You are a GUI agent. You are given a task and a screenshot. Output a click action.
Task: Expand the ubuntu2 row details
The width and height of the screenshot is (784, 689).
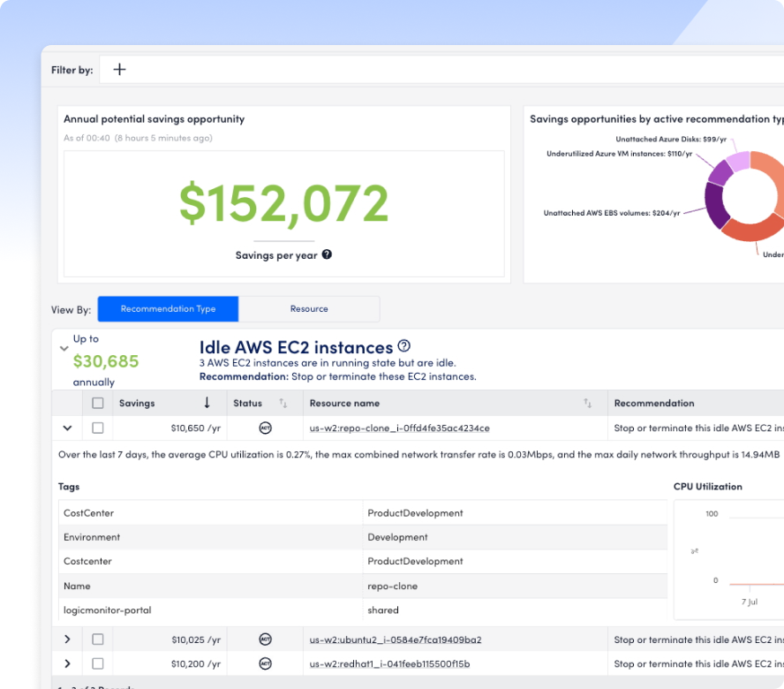pos(67,639)
